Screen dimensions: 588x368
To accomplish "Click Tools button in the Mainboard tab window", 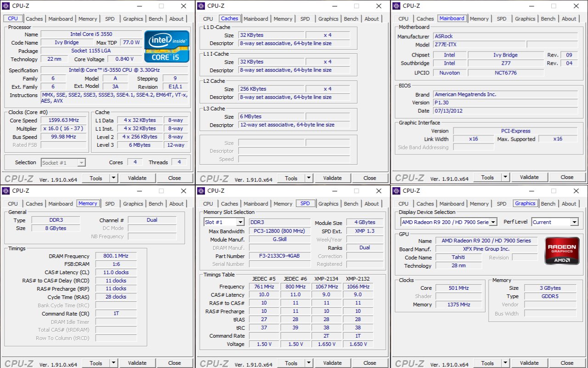I will (488, 177).
